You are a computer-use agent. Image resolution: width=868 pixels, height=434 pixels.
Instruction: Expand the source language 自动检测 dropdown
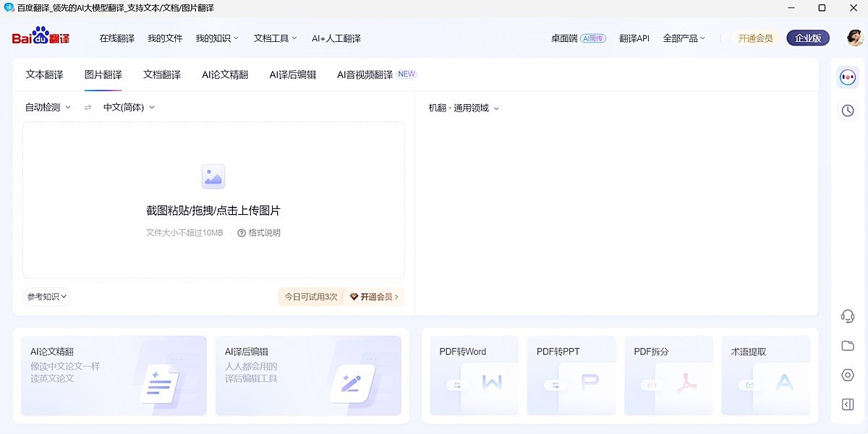[x=46, y=106]
